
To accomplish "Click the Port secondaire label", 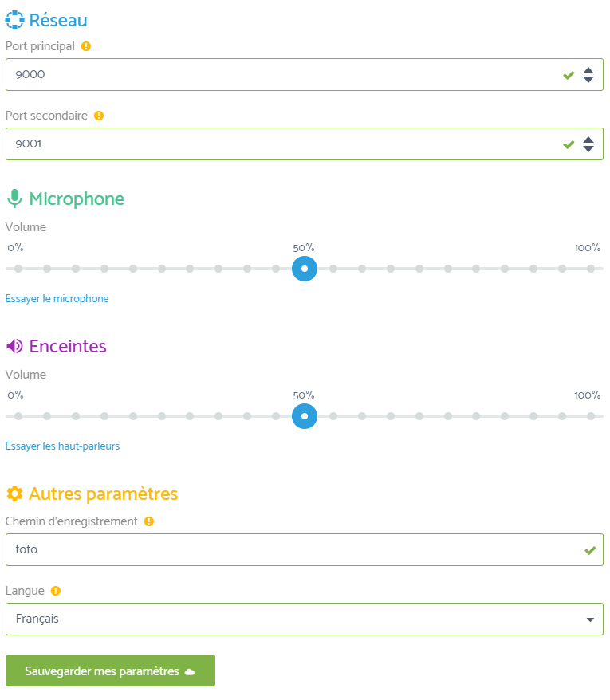I will 46,116.
